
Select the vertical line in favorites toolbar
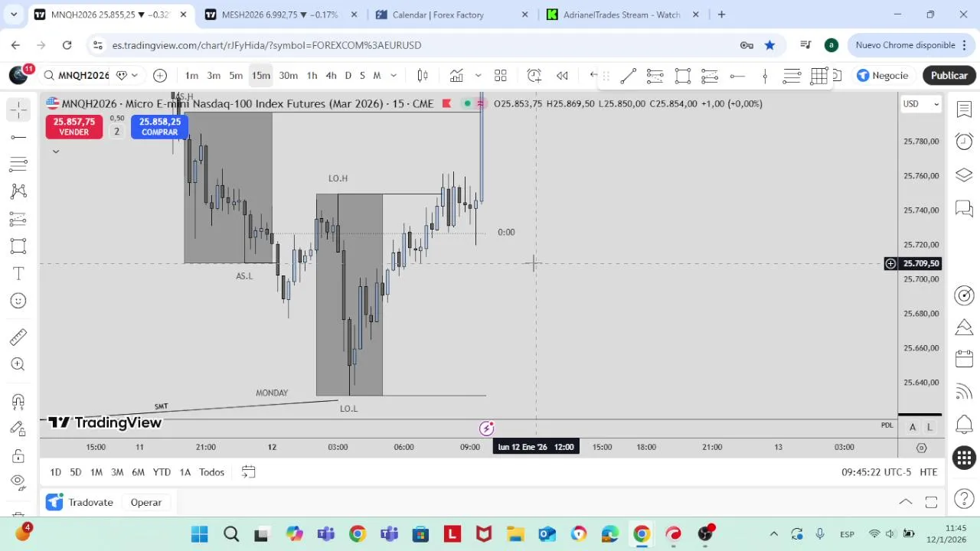click(765, 76)
